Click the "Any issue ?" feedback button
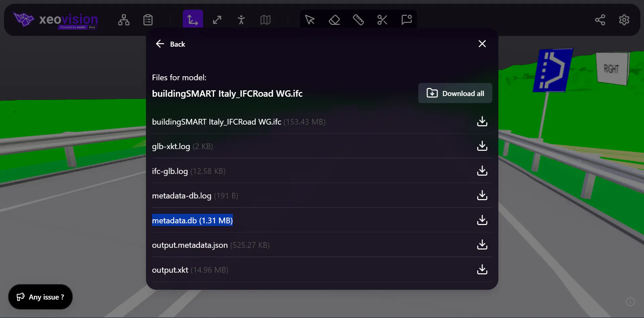 pyautogui.click(x=40, y=297)
